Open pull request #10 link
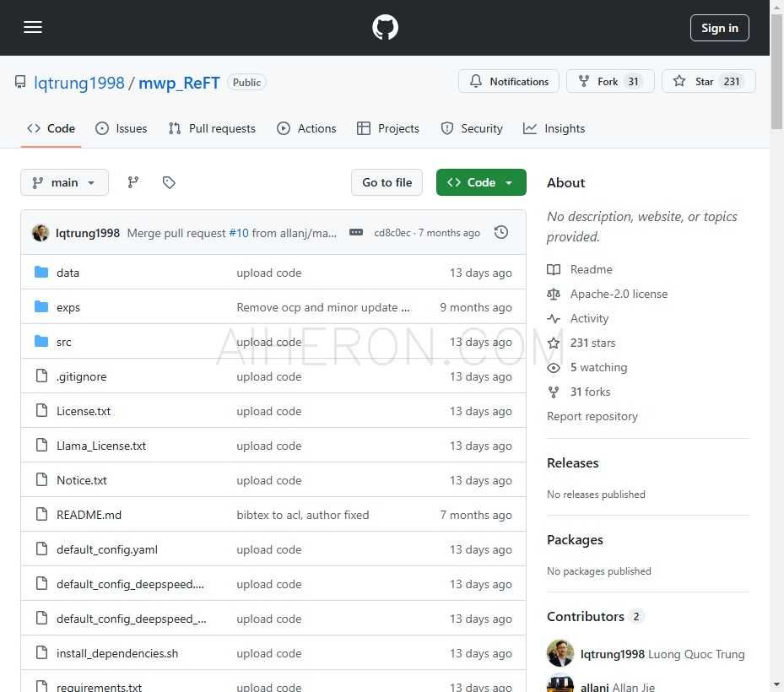Viewport: 784px width, 692px height. 239,233
